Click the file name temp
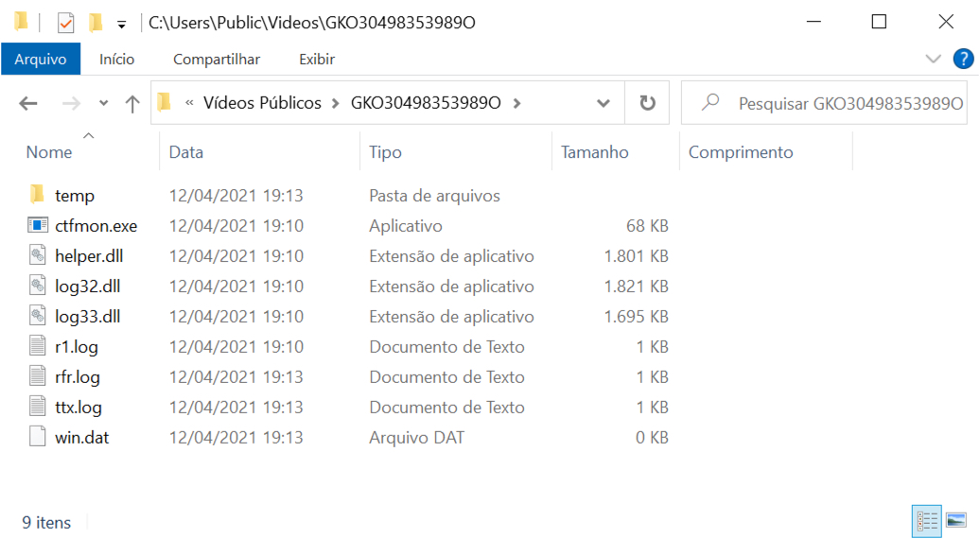 [75, 196]
